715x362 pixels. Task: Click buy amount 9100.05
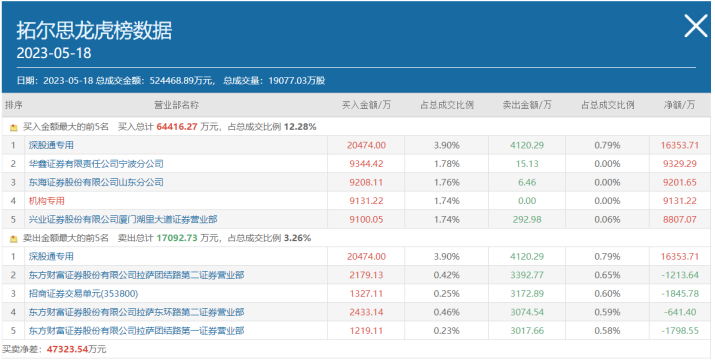tap(366, 219)
